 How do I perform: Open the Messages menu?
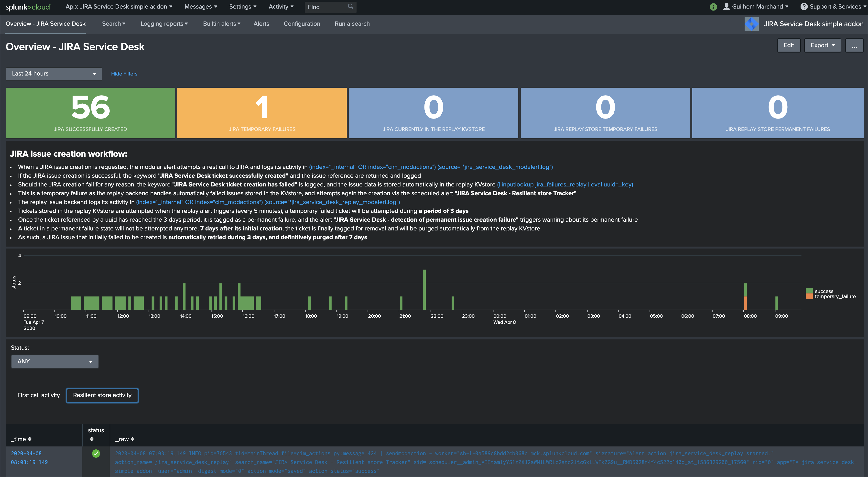[x=201, y=6]
